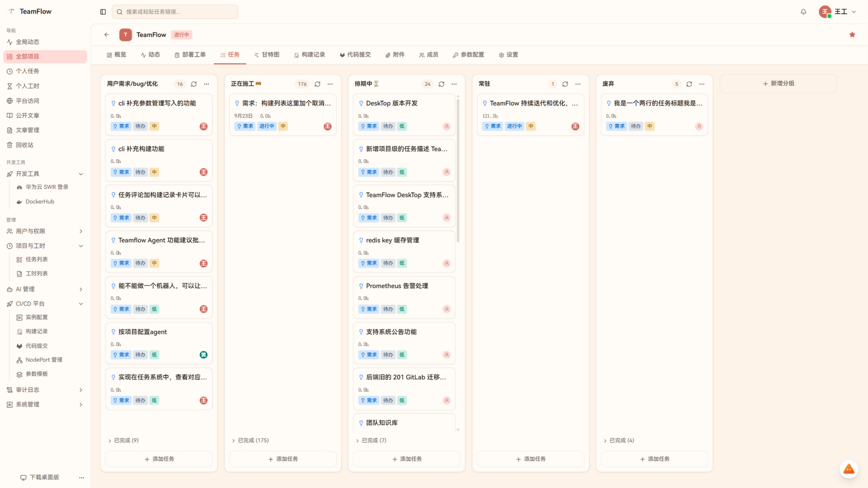Toggle the sidebar collapse icon
The image size is (868, 488).
103,12
